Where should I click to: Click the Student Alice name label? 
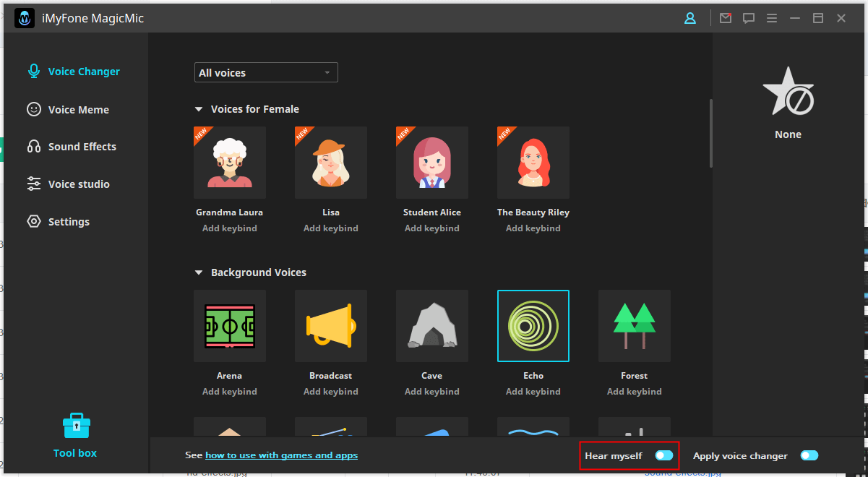(432, 212)
